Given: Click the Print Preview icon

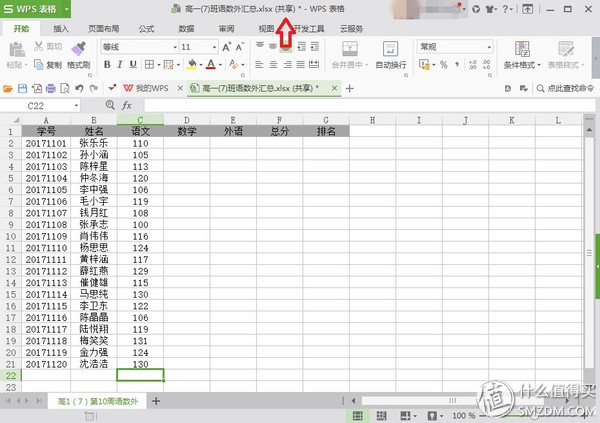Looking at the screenshot, I should point(65,89).
